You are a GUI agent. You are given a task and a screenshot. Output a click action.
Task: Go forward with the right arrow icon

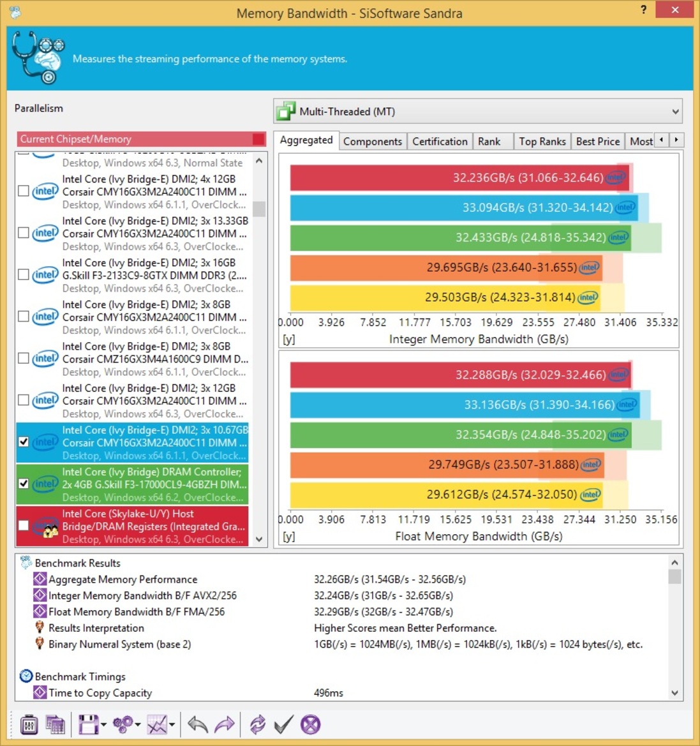(x=225, y=724)
